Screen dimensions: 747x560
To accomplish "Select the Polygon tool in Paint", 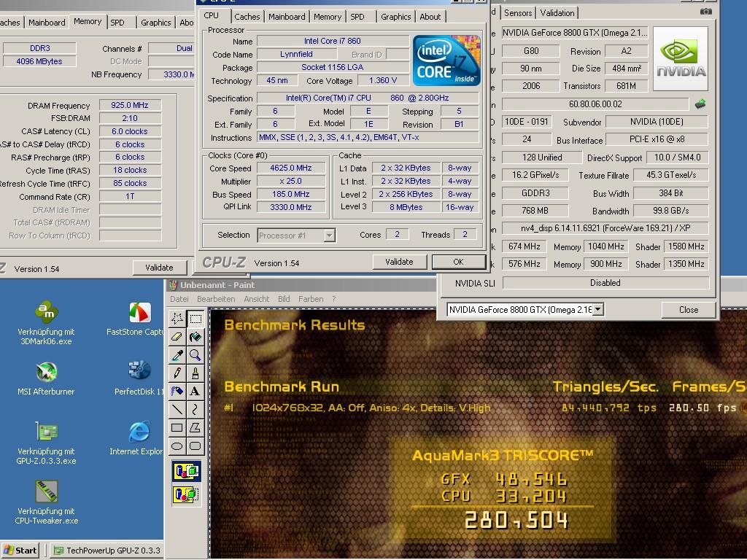I will 196,427.
